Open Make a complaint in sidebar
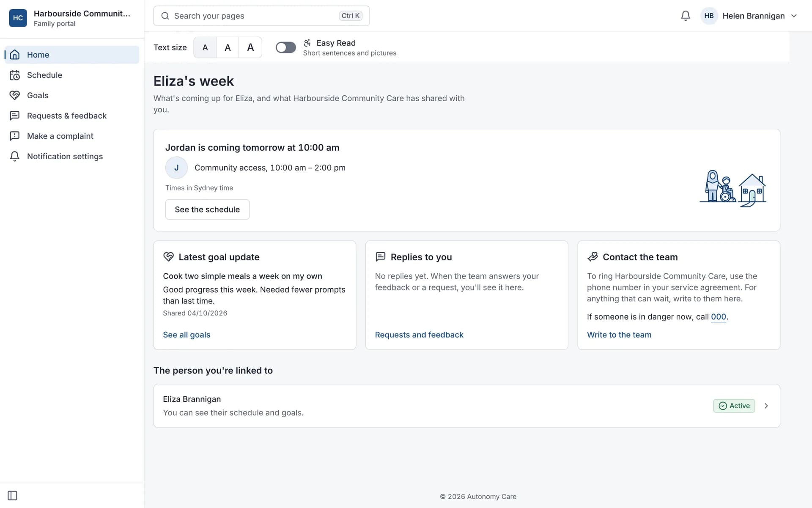The height and width of the screenshot is (508, 812). point(72,136)
